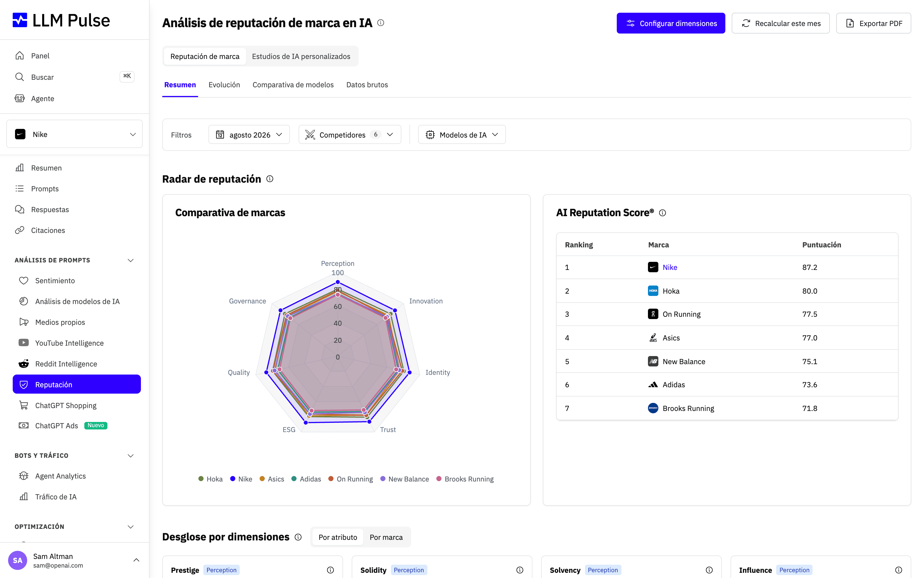The height and width of the screenshot is (578, 924).
Task: Click Brooks Running score 71.8
Action: (809, 408)
